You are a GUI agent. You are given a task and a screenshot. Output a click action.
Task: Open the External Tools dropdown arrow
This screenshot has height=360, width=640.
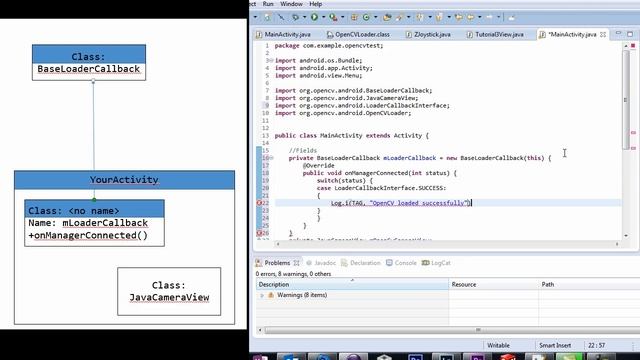tap(342, 17)
